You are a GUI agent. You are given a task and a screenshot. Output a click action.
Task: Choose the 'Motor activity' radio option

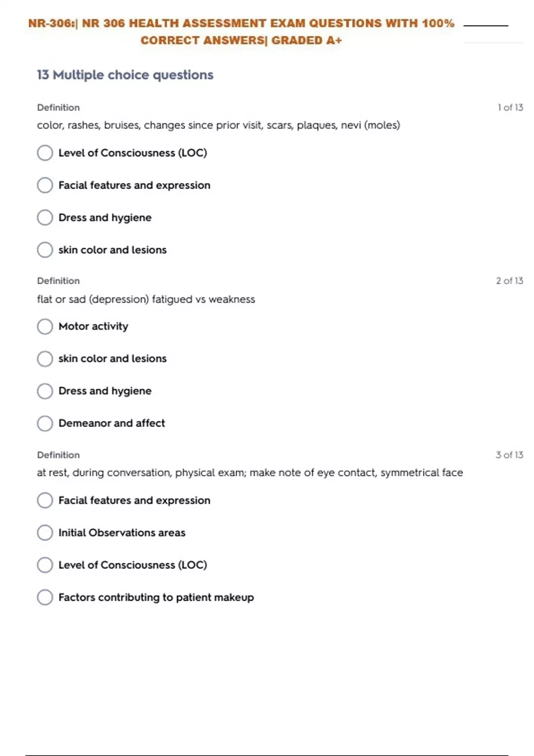[x=45, y=326]
